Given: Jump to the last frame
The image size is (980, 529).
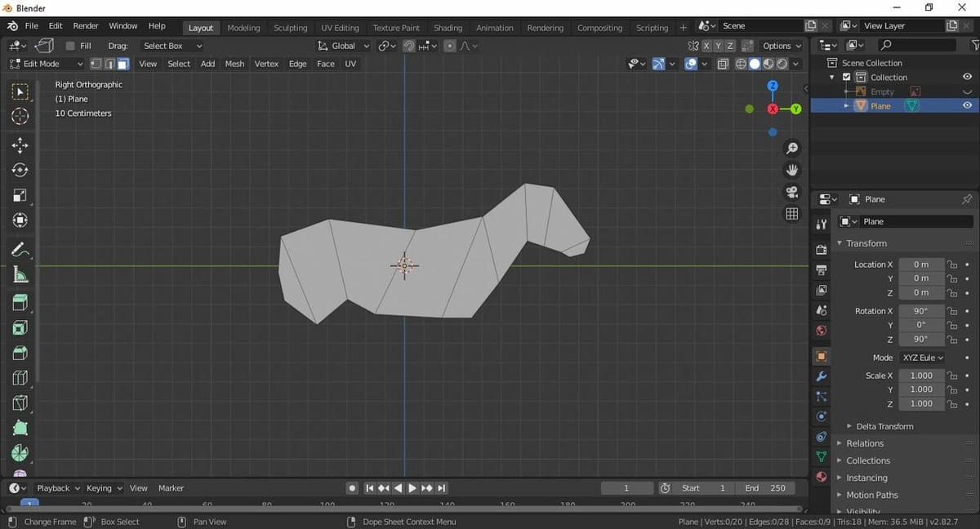Looking at the screenshot, I should (x=442, y=488).
